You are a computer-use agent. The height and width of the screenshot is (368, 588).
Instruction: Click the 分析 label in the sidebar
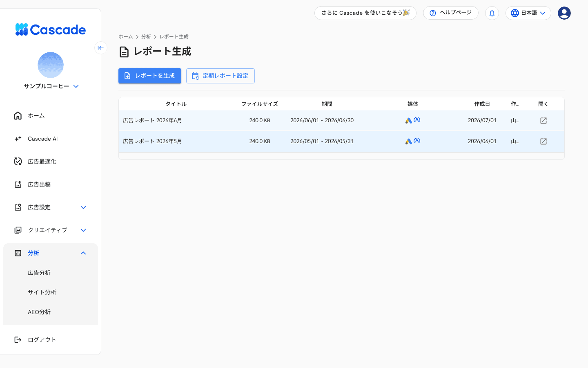click(x=33, y=253)
